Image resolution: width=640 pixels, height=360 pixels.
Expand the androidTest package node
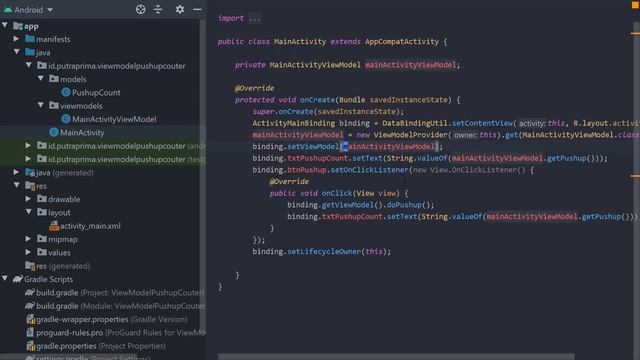coord(28,145)
